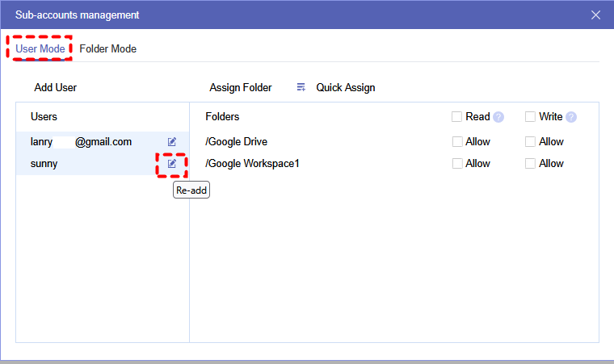614x364 pixels.
Task: Switch to the User Mode tab
Action: (x=40, y=48)
